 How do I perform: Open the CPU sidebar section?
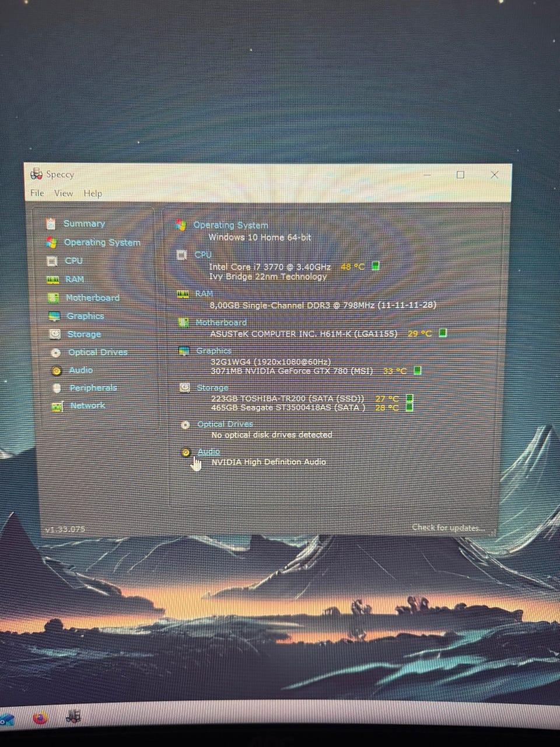click(x=74, y=261)
